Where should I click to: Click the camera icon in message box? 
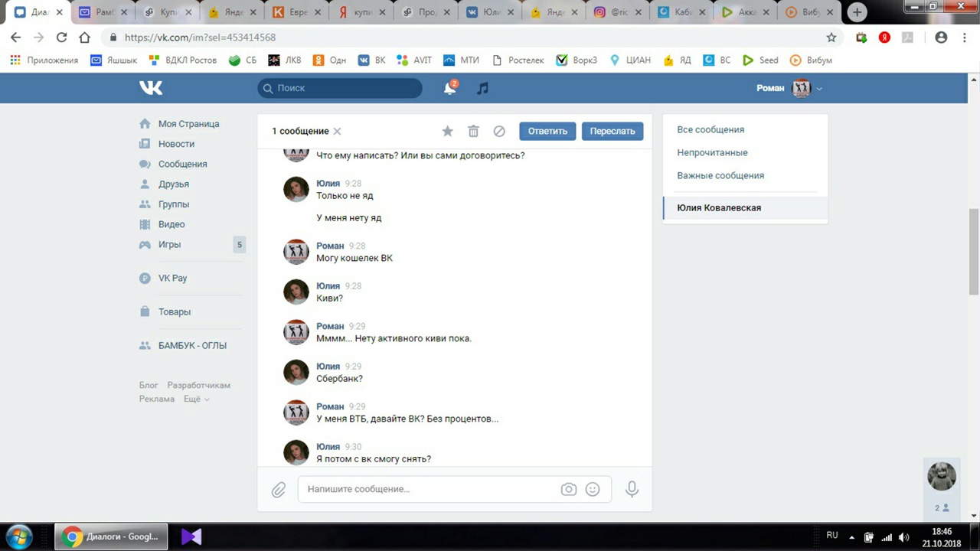point(568,489)
